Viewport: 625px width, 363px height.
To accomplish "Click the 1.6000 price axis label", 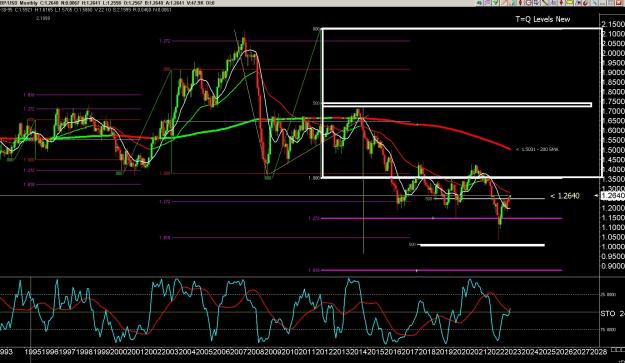I will (614, 131).
